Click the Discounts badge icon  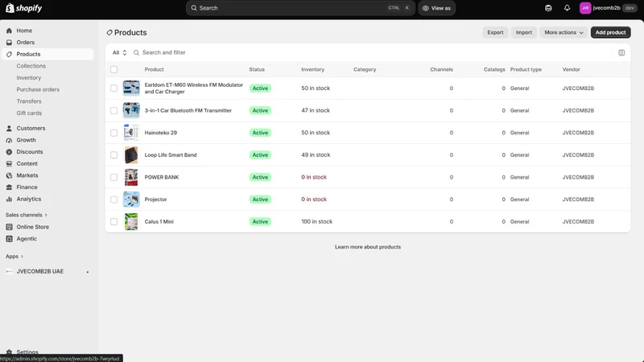[x=9, y=152]
